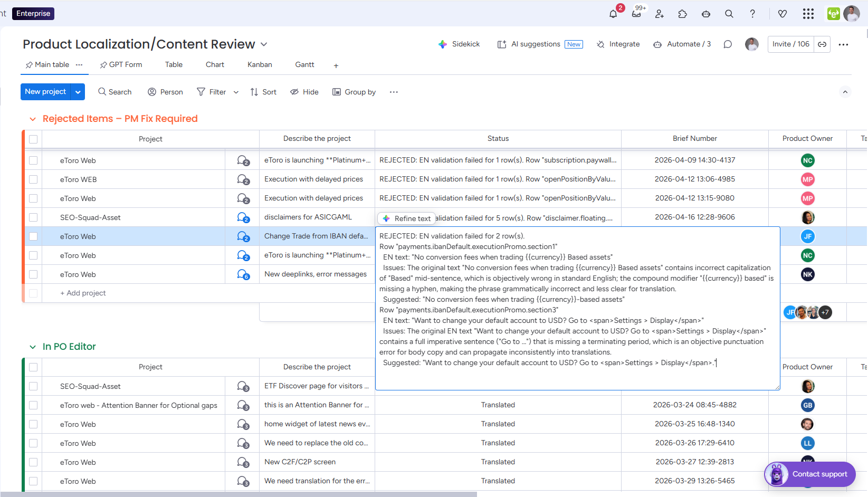Screen dimensions: 868x497
Task: Tick checkbox for home widget row
Action: pyautogui.click(x=33, y=424)
